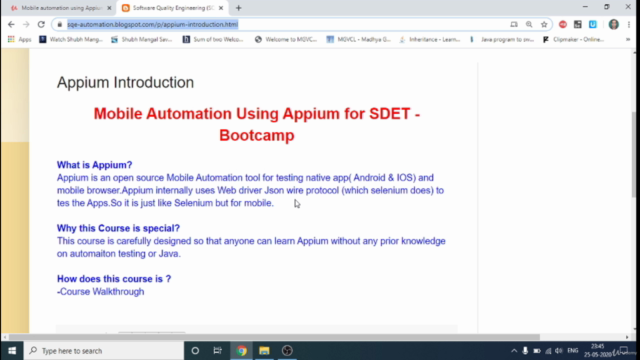The width and height of the screenshot is (640, 360).
Task: Open the Sum of two Welco... bookmark
Action: point(213,39)
